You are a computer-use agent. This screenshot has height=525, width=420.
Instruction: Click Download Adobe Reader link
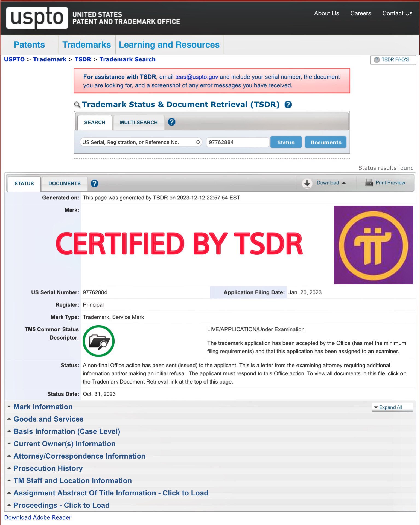[38, 517]
